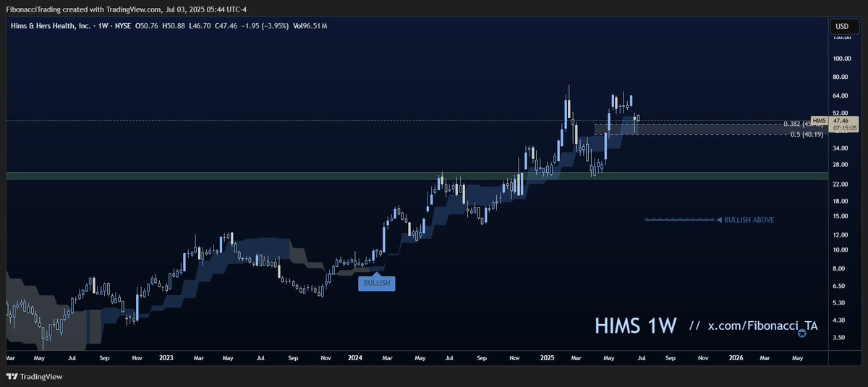Click the volume readout Vol96.51M
868x387 pixels.
tap(311, 26)
